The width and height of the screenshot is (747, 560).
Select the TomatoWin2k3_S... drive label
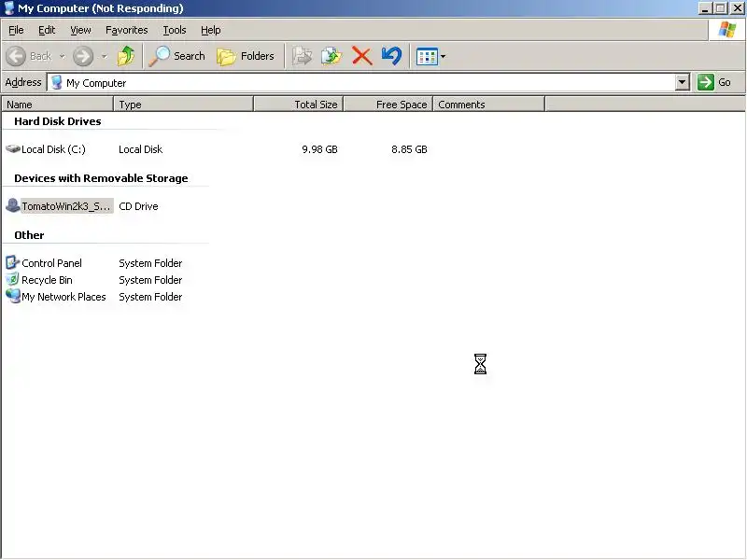66,206
